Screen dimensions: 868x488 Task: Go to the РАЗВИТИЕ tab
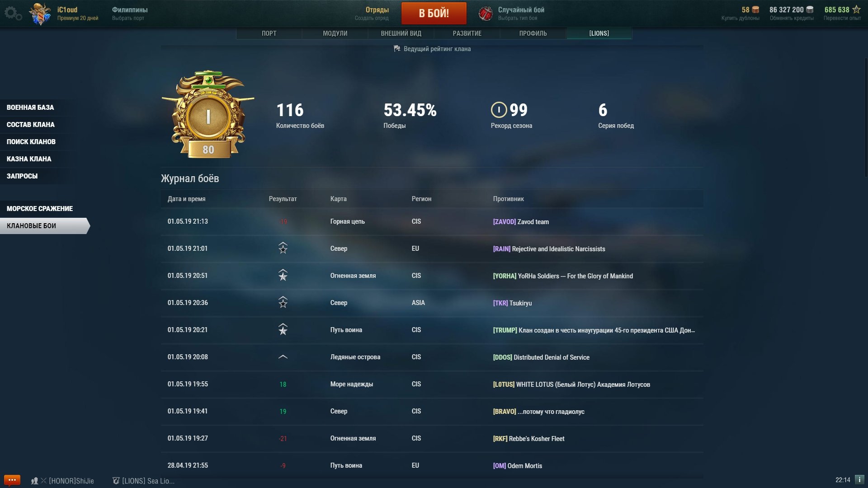coord(467,33)
